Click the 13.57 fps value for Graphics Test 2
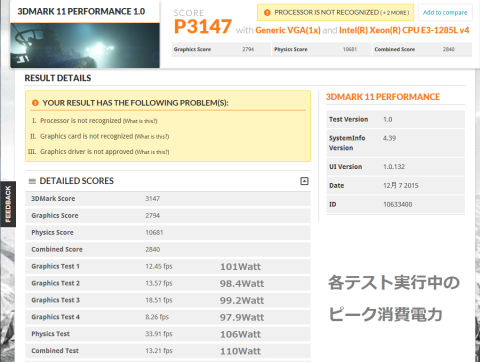The height and width of the screenshot is (362, 480). tap(159, 283)
